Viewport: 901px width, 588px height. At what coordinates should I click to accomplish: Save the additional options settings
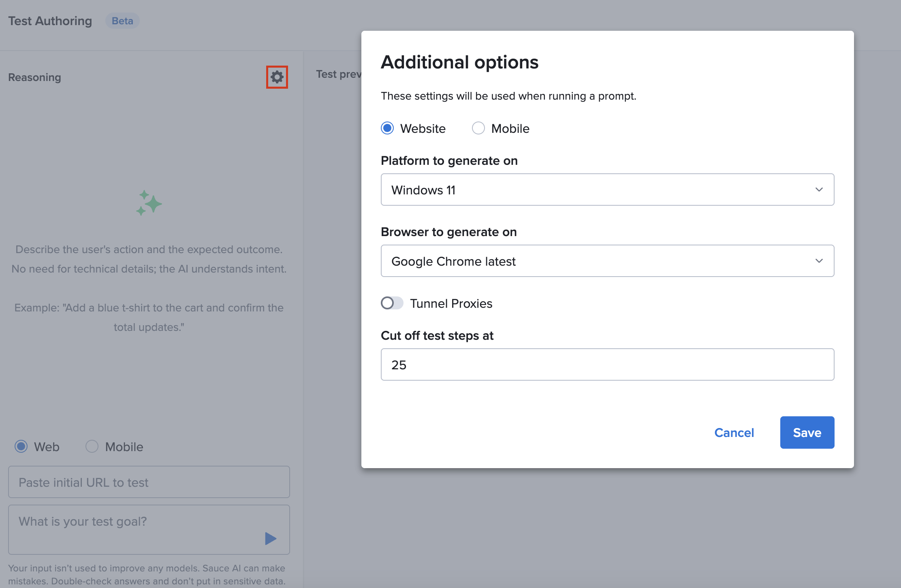(x=807, y=432)
